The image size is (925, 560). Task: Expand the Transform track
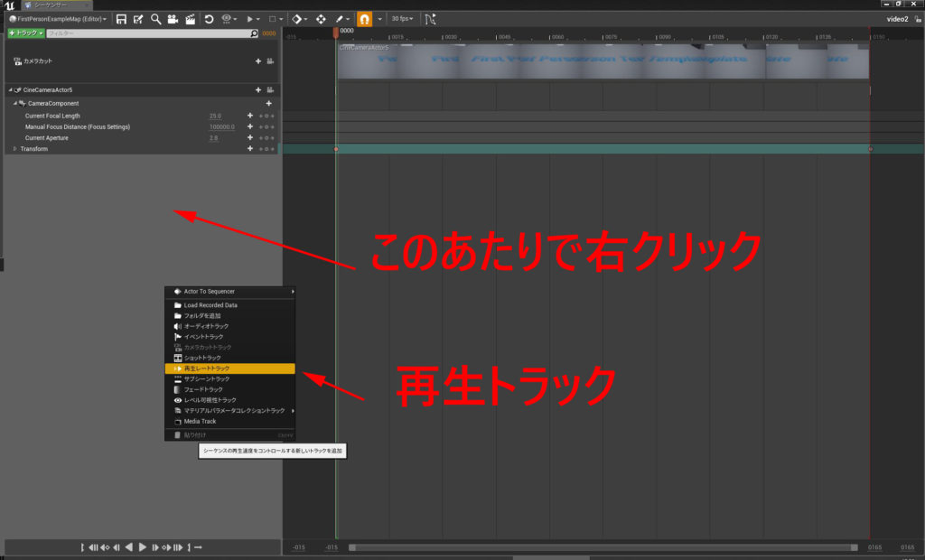[14, 149]
